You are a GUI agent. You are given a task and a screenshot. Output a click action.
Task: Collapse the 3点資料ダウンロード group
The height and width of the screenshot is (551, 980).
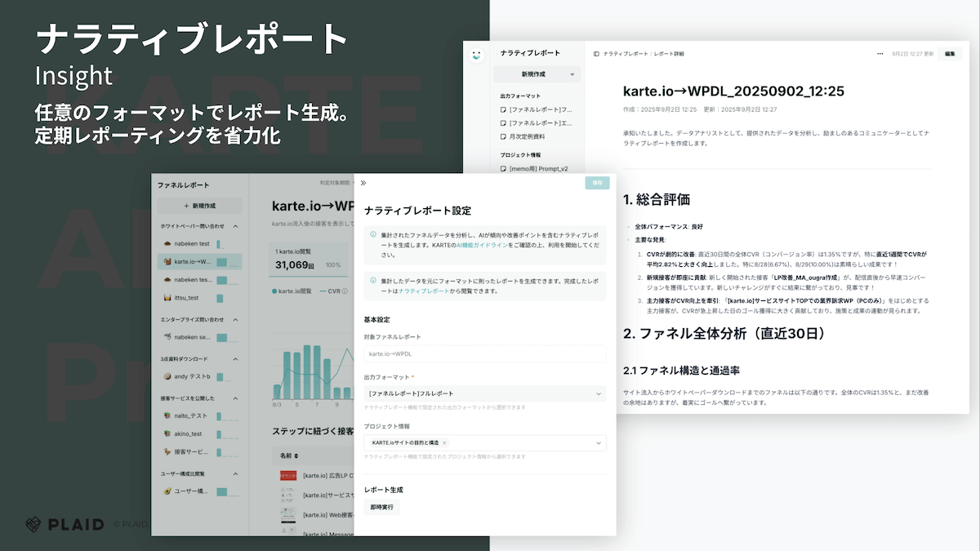[x=236, y=358]
